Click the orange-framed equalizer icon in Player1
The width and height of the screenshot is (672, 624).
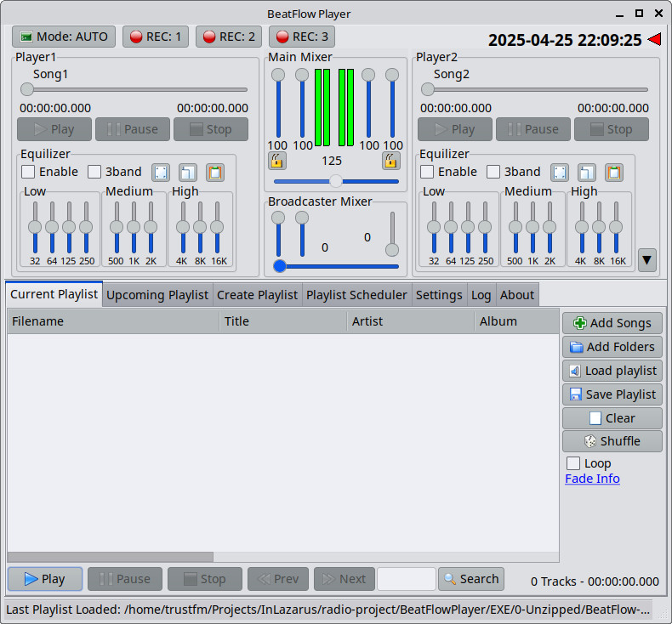[215, 172]
